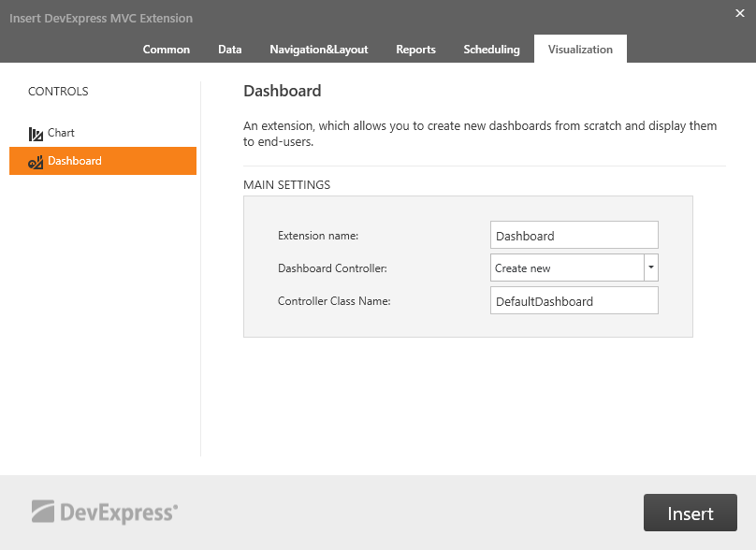This screenshot has height=550, width=756.
Task: Go to the Navigation&Layout tab
Action: coord(319,50)
